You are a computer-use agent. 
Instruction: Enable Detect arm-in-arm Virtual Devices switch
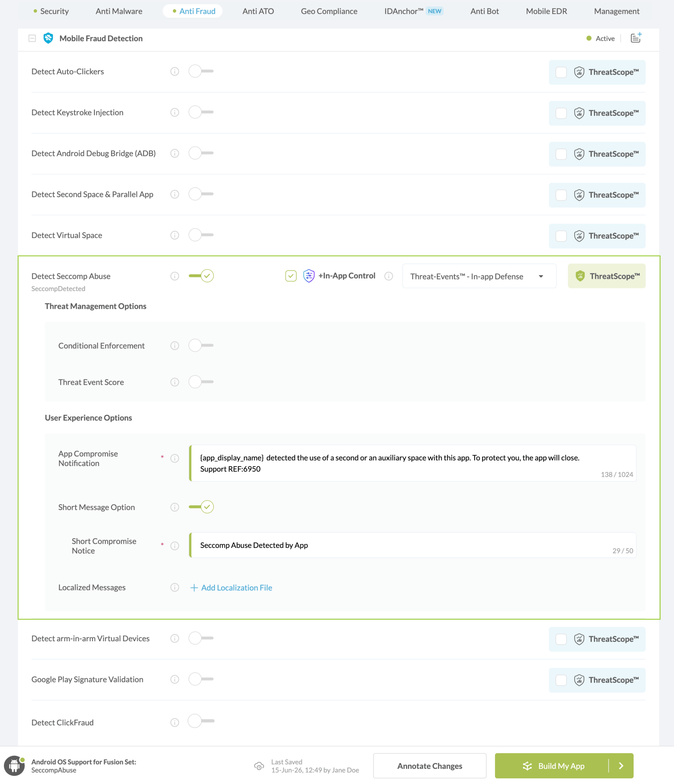(x=201, y=638)
